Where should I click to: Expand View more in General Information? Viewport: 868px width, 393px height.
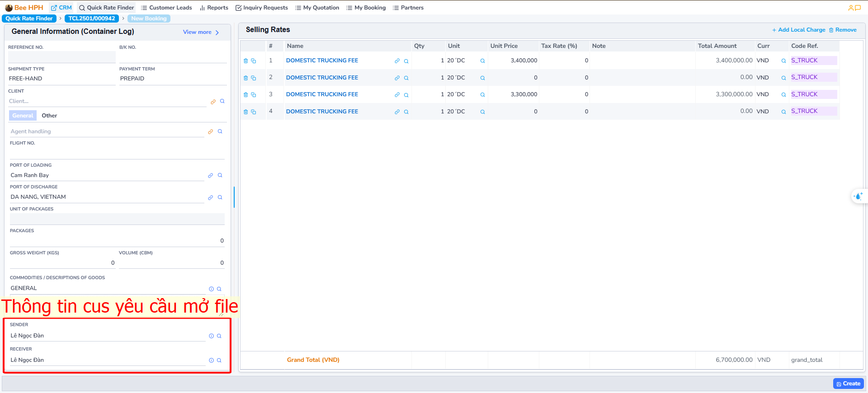tap(201, 32)
